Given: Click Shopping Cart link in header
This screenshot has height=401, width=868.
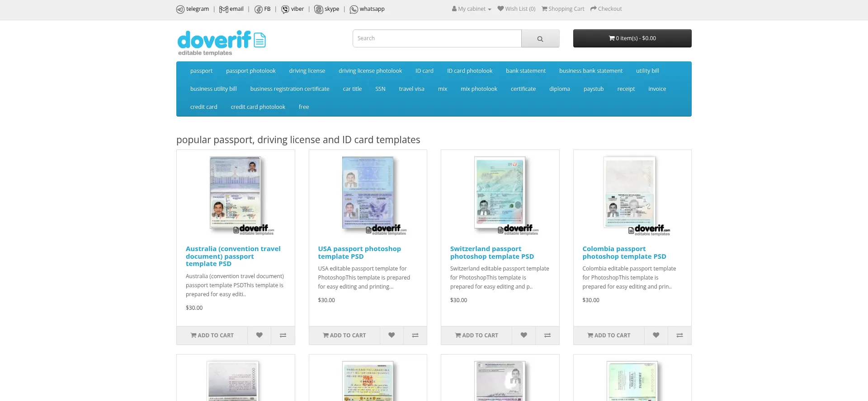Looking at the screenshot, I should coord(563,9).
